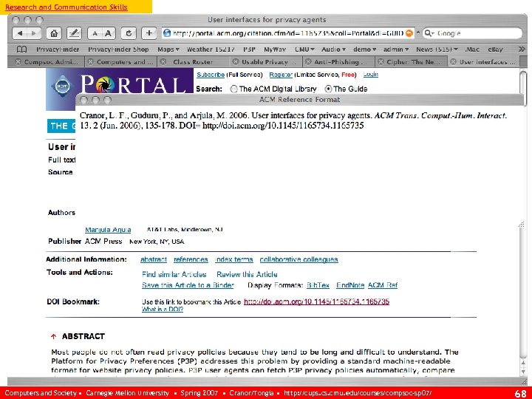This screenshot has width=532, height=399.
Task: Open the .Mac bookmark
Action: click(472, 50)
